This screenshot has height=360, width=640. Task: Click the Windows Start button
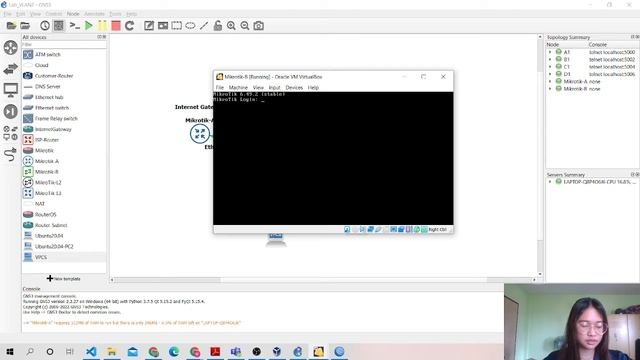tap(10, 351)
